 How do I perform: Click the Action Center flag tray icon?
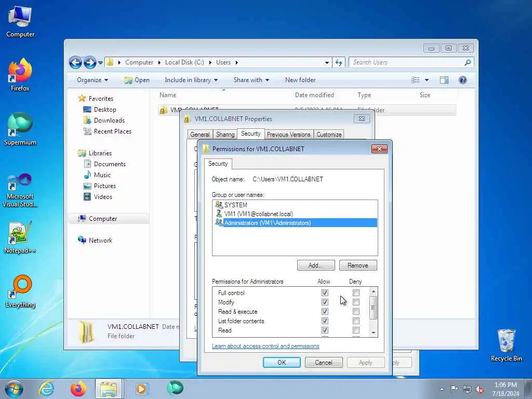point(454,389)
